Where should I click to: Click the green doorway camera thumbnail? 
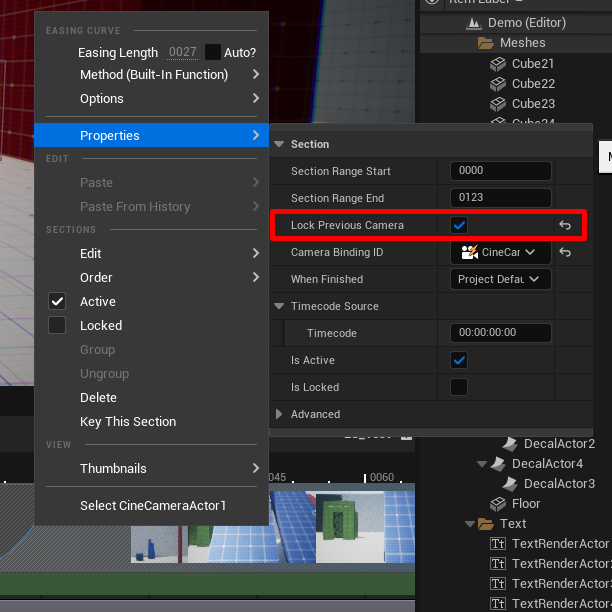point(350,527)
